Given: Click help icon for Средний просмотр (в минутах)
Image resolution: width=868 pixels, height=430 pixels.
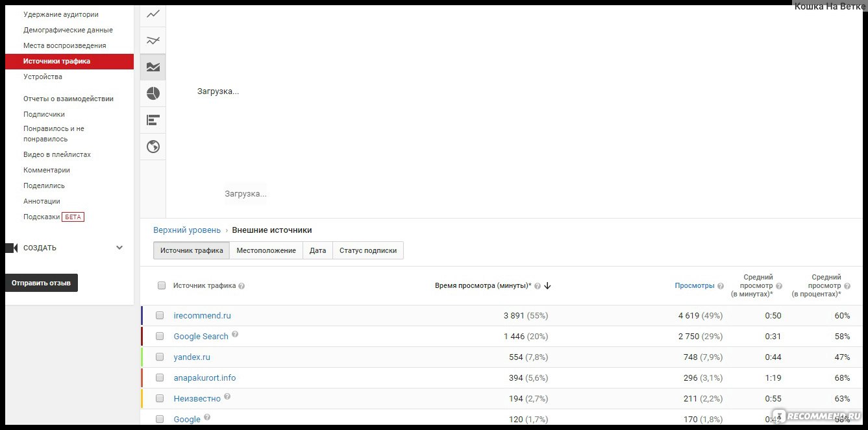Looking at the screenshot, I should tap(779, 286).
